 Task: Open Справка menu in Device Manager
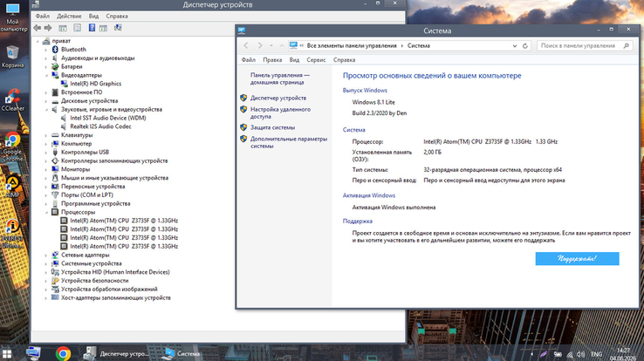click(x=117, y=16)
